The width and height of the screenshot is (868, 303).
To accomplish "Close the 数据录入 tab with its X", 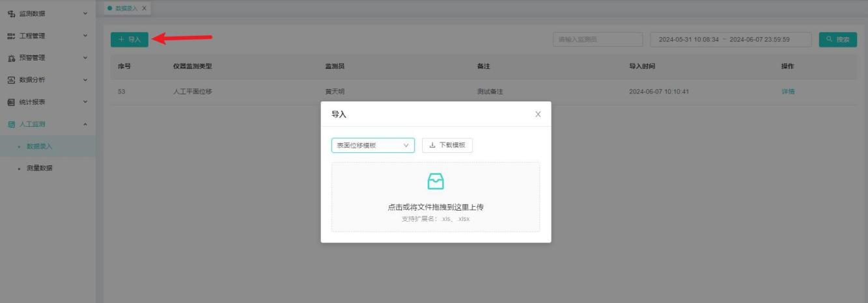I will (x=144, y=8).
